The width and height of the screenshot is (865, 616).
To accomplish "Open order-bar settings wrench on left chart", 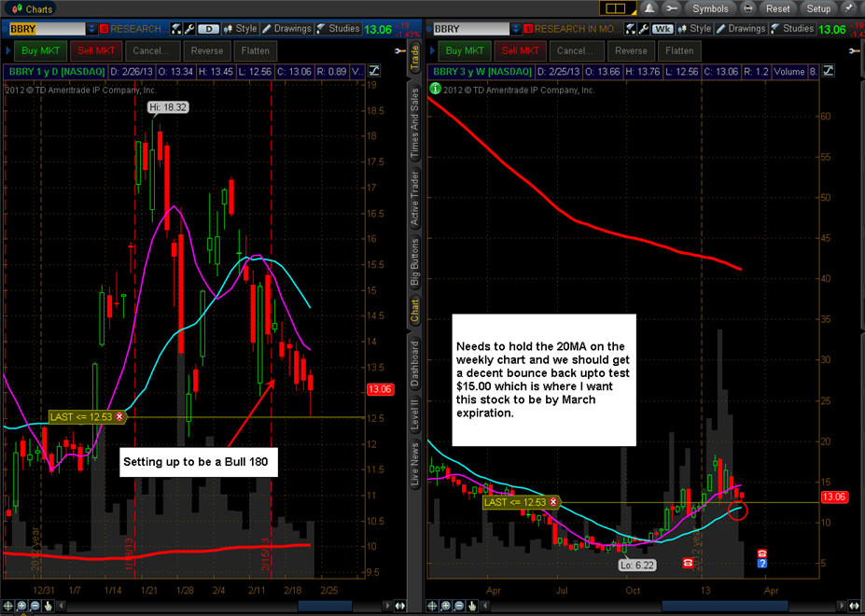I will coord(400,50).
